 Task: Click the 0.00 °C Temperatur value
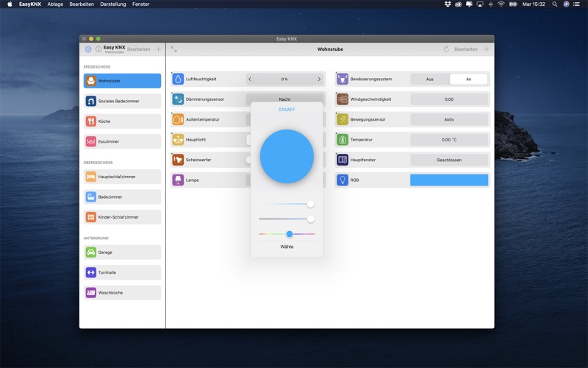(x=449, y=140)
